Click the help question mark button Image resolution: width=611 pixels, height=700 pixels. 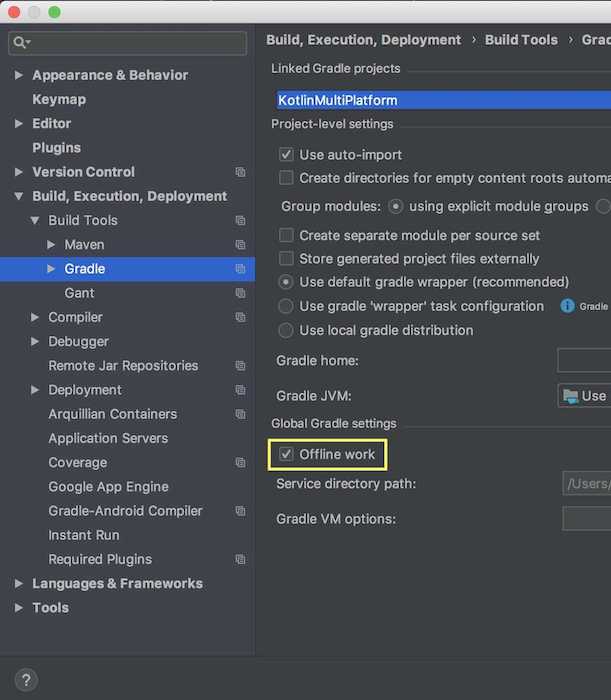26,680
